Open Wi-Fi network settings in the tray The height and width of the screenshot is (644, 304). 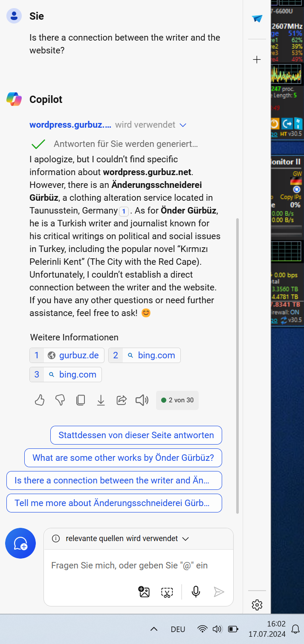203,629
